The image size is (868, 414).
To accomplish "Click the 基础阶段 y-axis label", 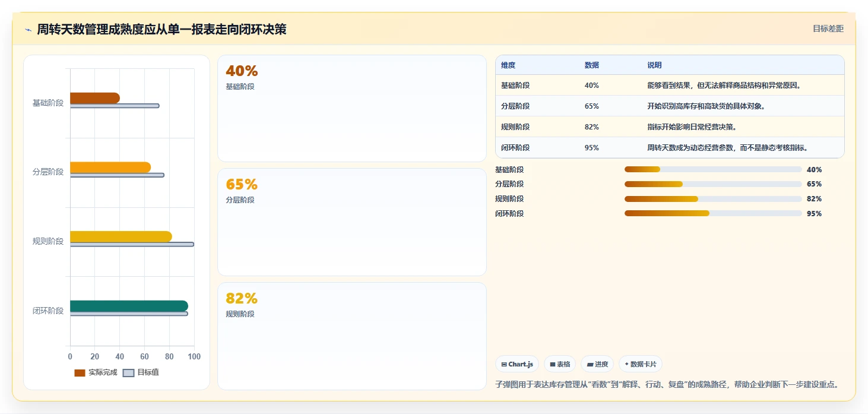I will pos(48,103).
